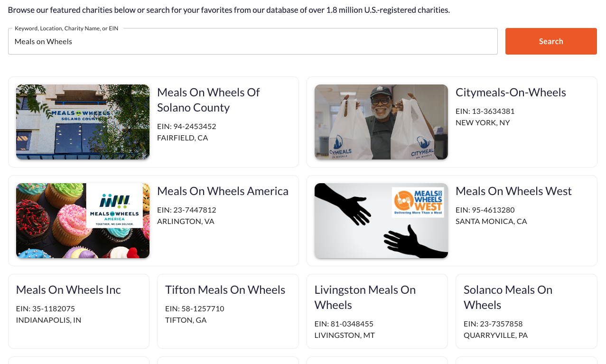Viewport: 606px width, 364px height.
Task: Open Meals On Wheels Of Solano County thumbnail
Action: coord(83,122)
